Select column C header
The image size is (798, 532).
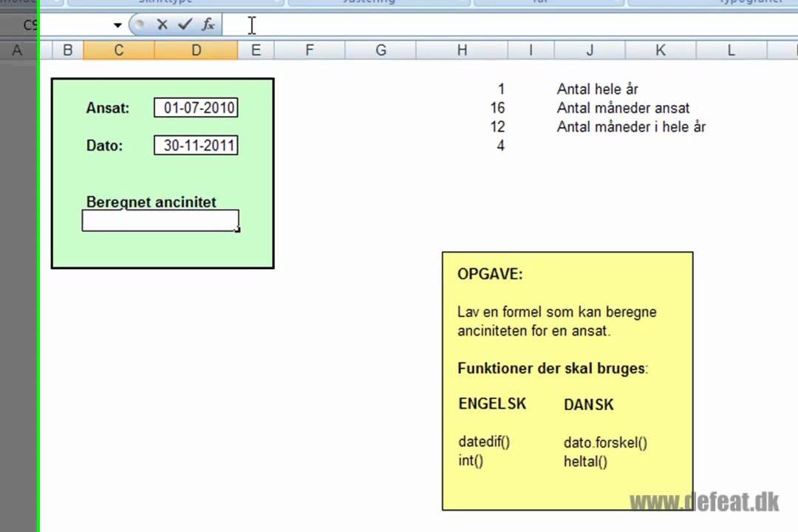(118, 50)
